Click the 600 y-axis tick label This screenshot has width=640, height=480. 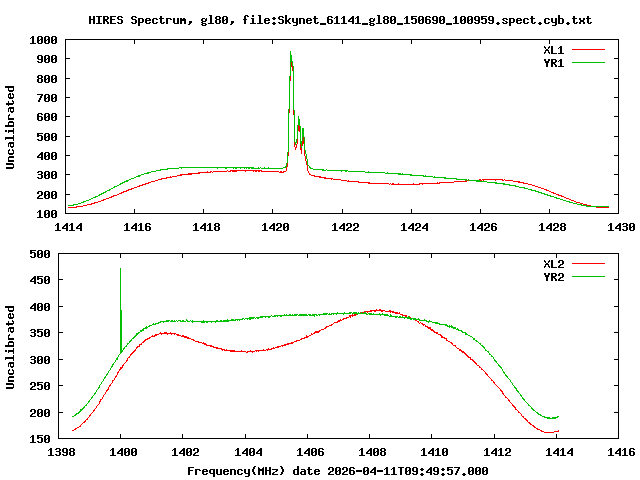[47, 117]
